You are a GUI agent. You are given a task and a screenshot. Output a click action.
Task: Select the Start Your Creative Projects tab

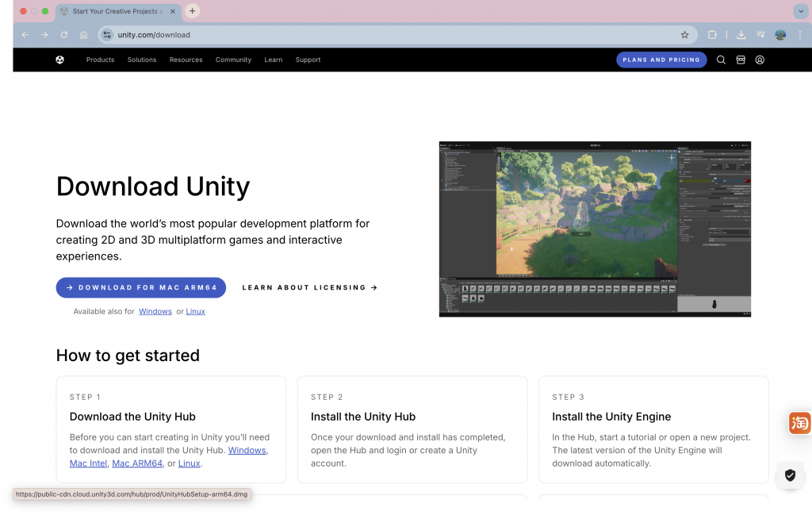[x=117, y=11]
